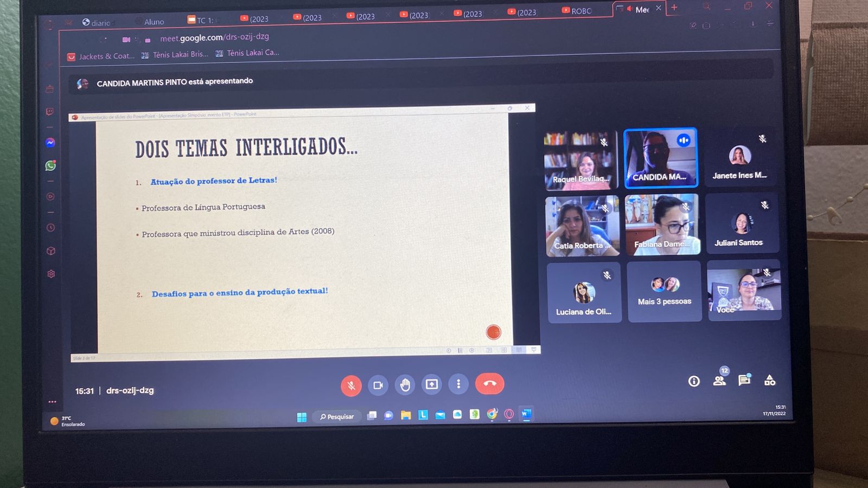Select the CANDIDA MA... video tile
This screenshot has height=488, width=868.
[660, 158]
